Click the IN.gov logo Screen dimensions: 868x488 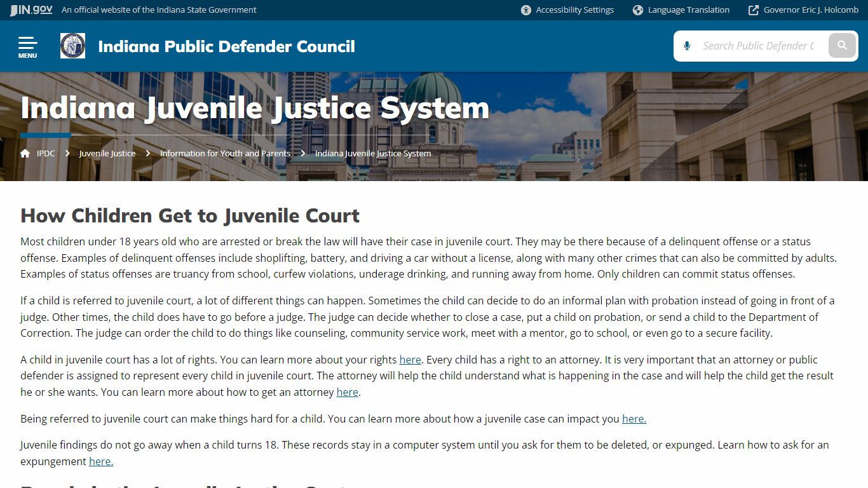tap(31, 10)
